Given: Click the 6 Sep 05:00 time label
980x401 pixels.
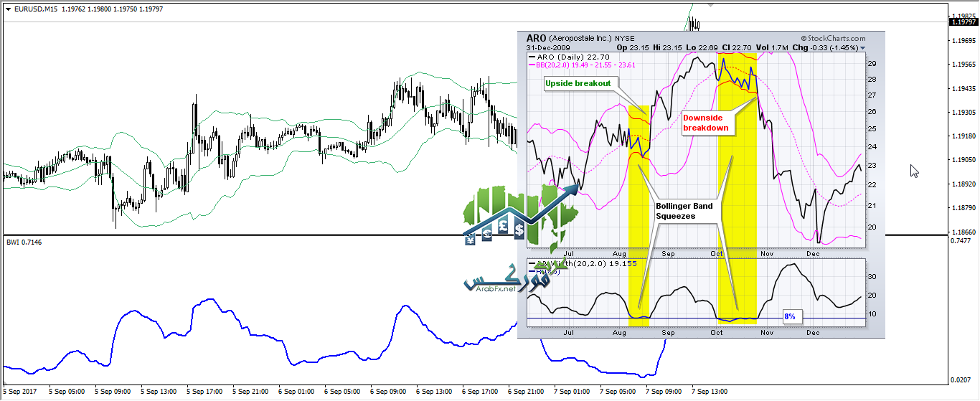Looking at the screenshot, I should tap(344, 392).
